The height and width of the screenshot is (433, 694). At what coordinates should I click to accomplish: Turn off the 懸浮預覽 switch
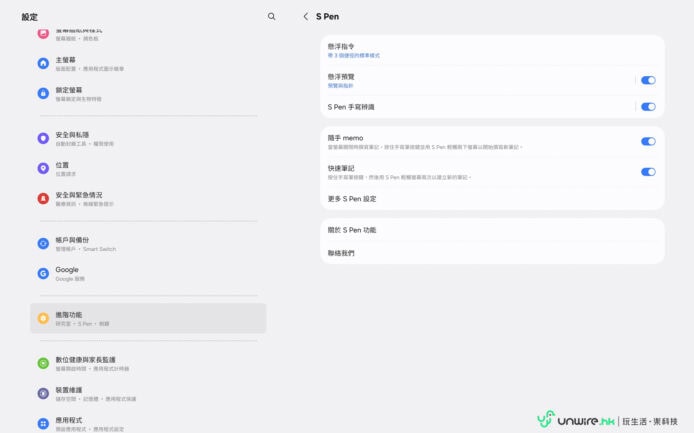[x=648, y=80]
